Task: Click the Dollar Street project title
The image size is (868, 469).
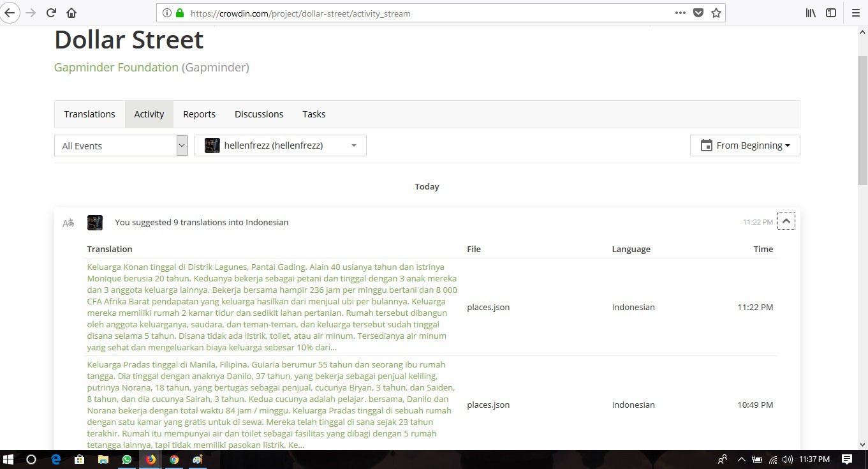Action: point(129,40)
